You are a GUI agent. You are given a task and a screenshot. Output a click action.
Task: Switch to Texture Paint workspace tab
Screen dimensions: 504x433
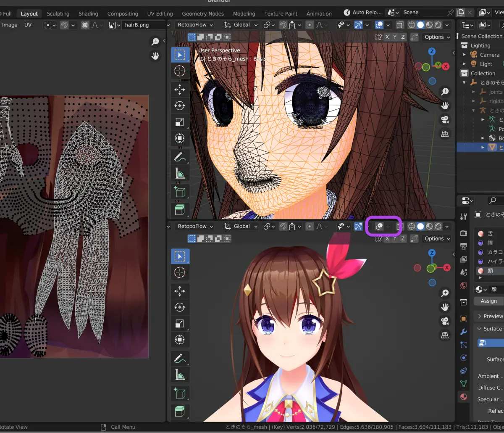pyautogui.click(x=281, y=13)
